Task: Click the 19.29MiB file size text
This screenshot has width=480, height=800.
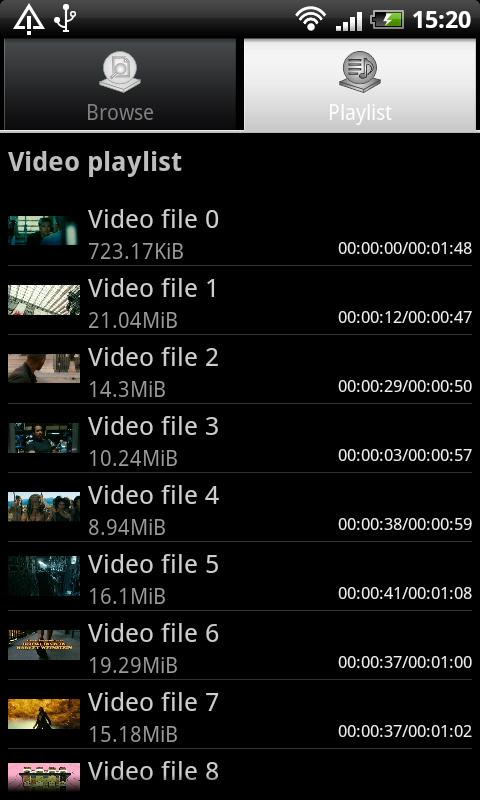Action: [133, 666]
